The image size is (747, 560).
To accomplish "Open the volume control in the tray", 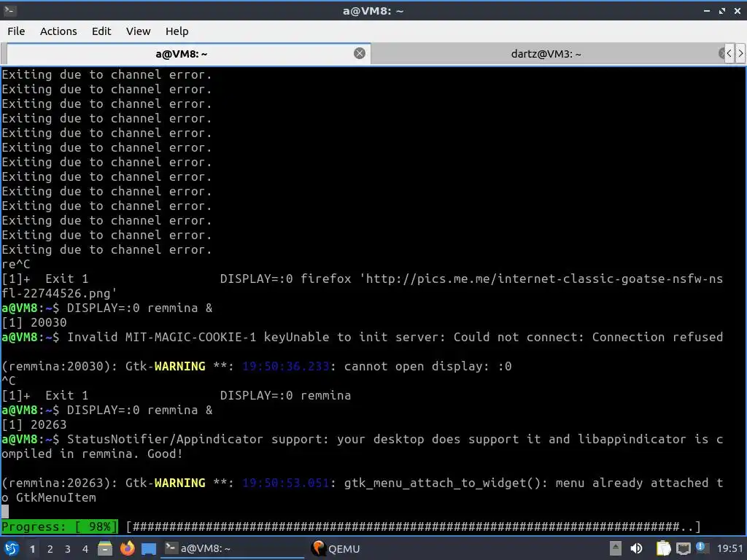I will [636, 548].
